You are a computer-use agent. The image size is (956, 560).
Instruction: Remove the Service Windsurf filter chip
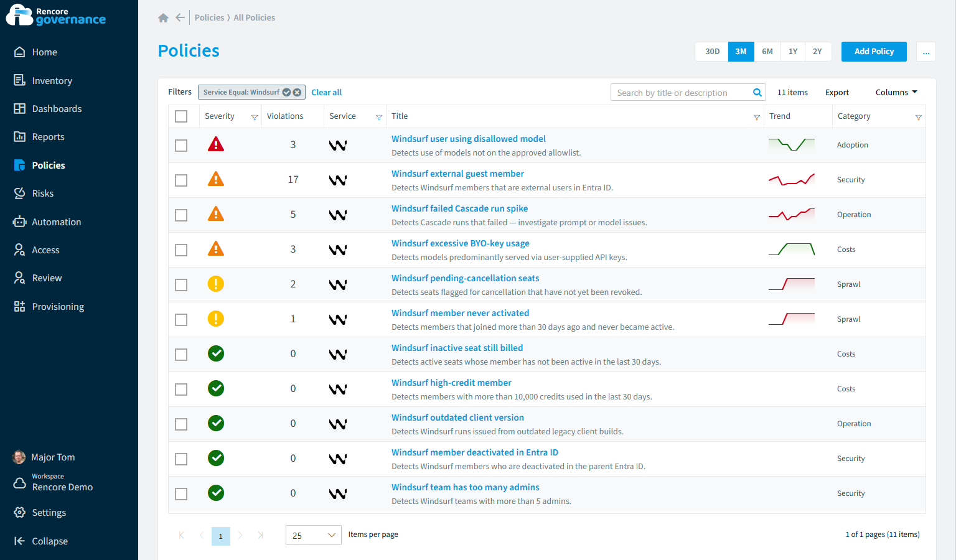click(298, 92)
